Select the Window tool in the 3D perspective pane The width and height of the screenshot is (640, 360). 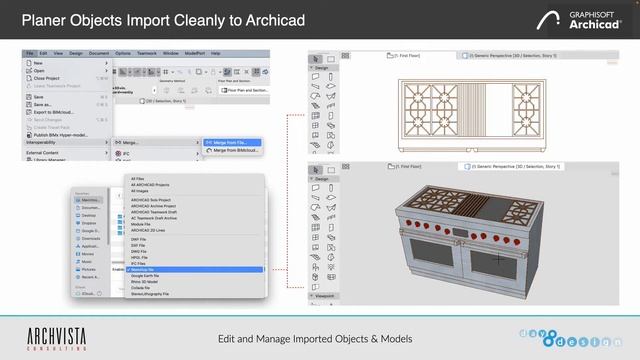[x=315, y=237]
